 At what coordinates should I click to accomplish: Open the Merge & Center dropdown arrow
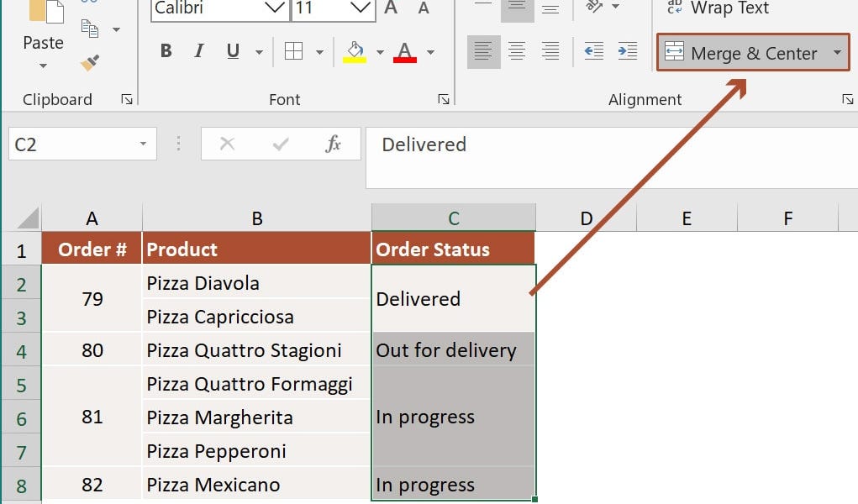(837, 53)
